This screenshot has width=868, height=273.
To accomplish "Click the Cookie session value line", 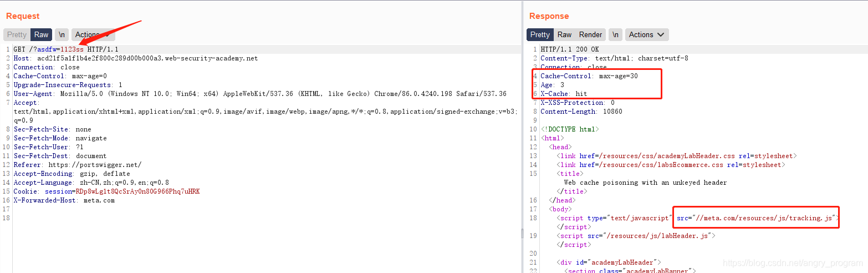I will pyautogui.click(x=107, y=191).
